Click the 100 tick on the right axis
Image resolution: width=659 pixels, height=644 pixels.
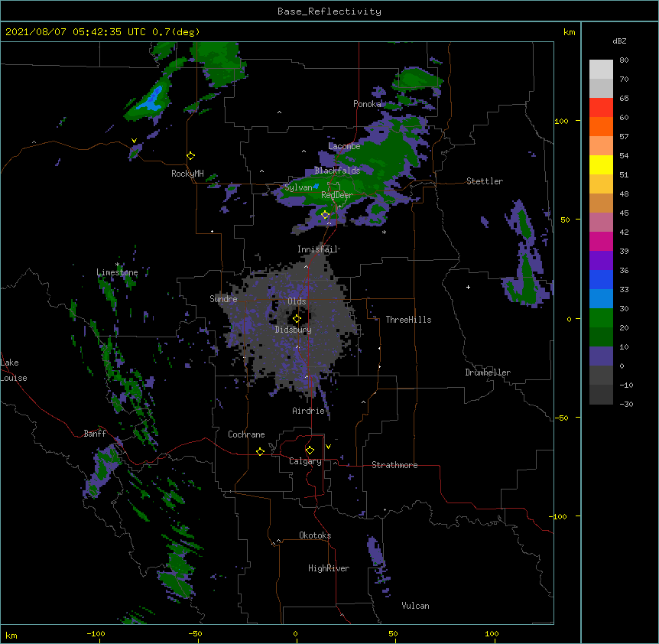click(x=561, y=121)
